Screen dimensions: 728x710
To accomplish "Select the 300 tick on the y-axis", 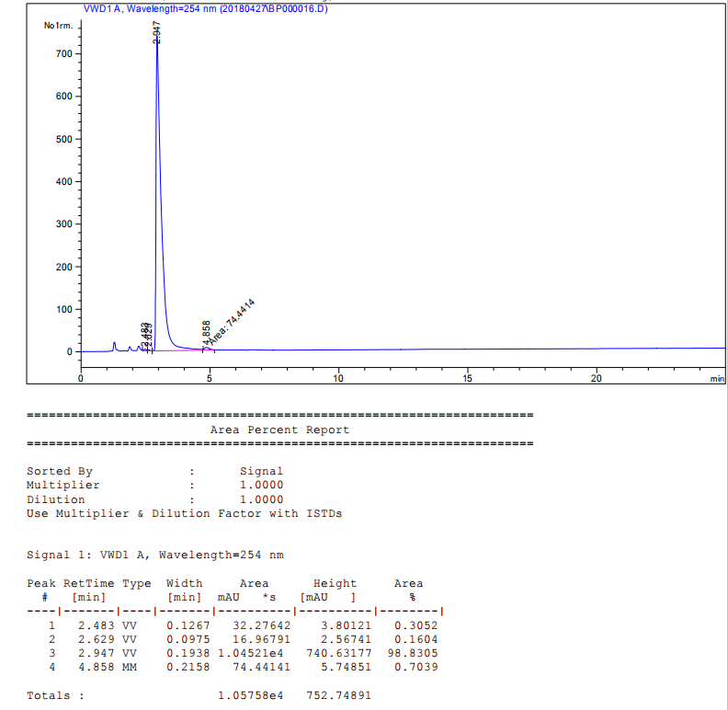I will [63, 224].
